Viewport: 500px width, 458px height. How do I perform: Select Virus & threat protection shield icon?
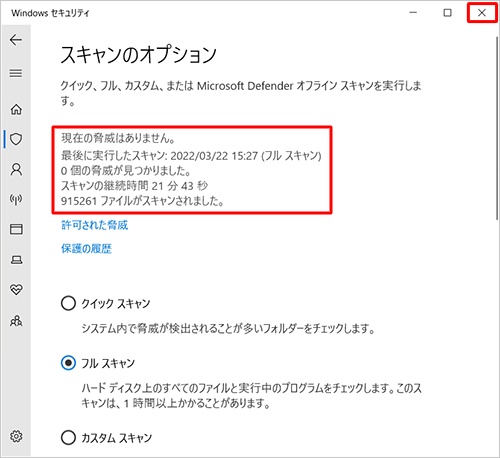point(16,139)
